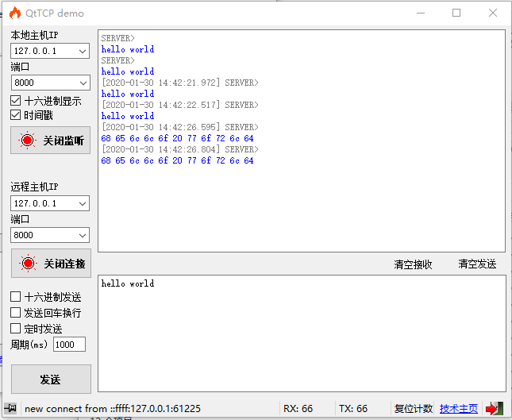The image size is (512, 420).
Task: Click the red exit arrow icon
Action: (x=494, y=409)
